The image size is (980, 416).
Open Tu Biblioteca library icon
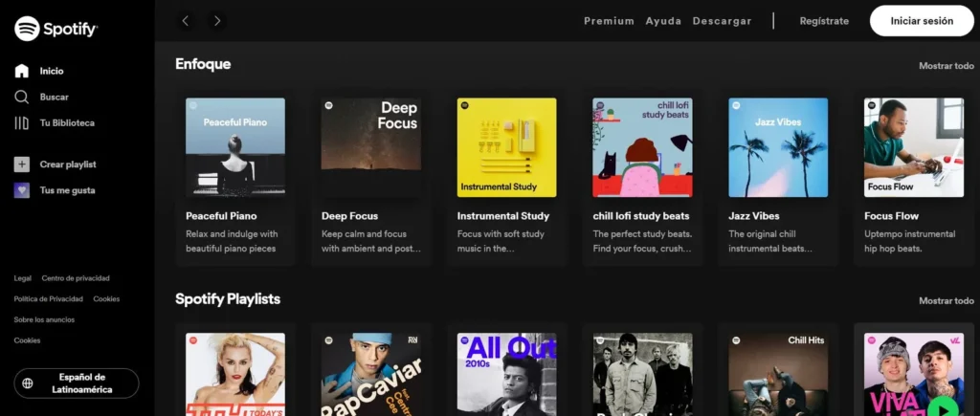22,123
